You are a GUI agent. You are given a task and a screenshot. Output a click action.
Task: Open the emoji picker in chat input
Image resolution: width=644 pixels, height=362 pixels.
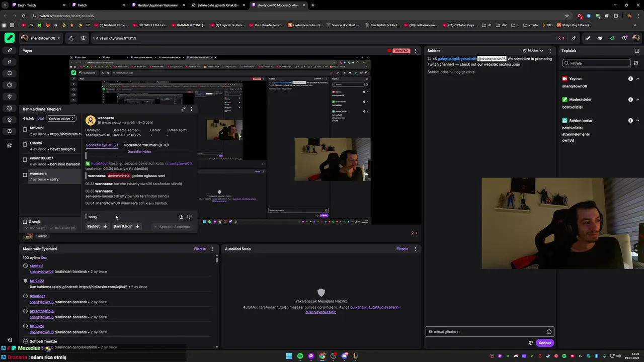(x=549, y=332)
